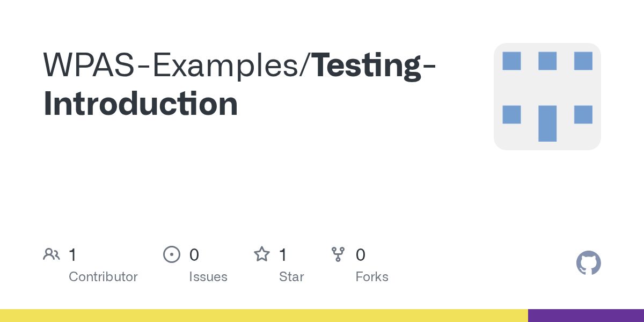Click the star count number 1
Viewport: 644px width, 322px height.
point(283,255)
